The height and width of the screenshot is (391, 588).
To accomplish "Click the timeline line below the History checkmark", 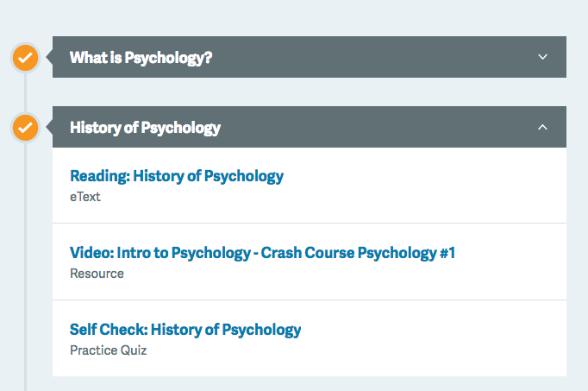I will tap(25, 259).
